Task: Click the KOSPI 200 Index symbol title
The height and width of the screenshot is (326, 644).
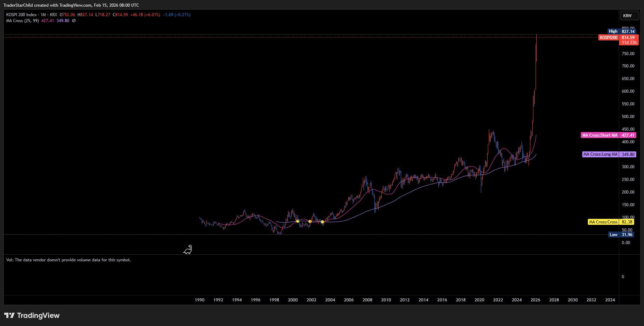Action: point(21,15)
